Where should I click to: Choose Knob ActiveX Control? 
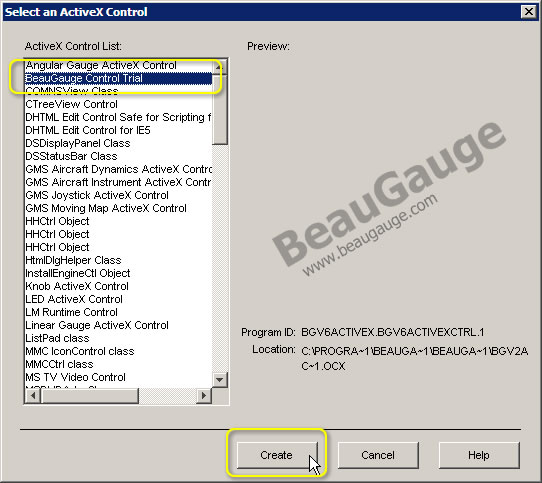pyautogui.click(x=118, y=286)
